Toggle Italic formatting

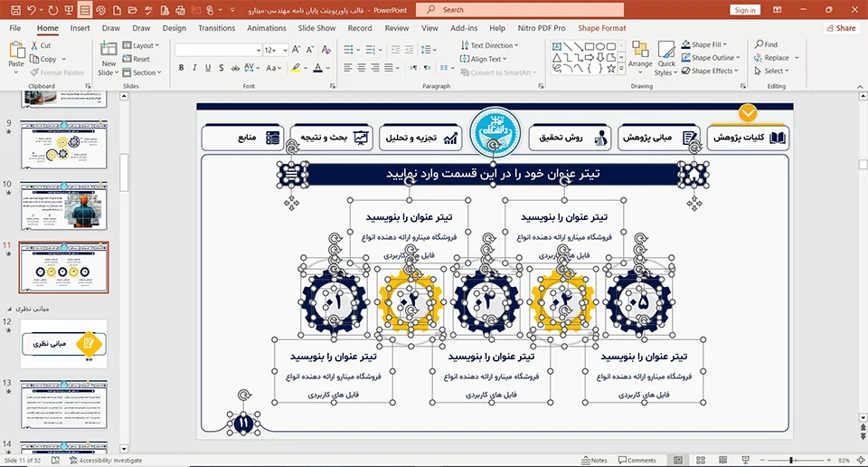click(x=194, y=68)
